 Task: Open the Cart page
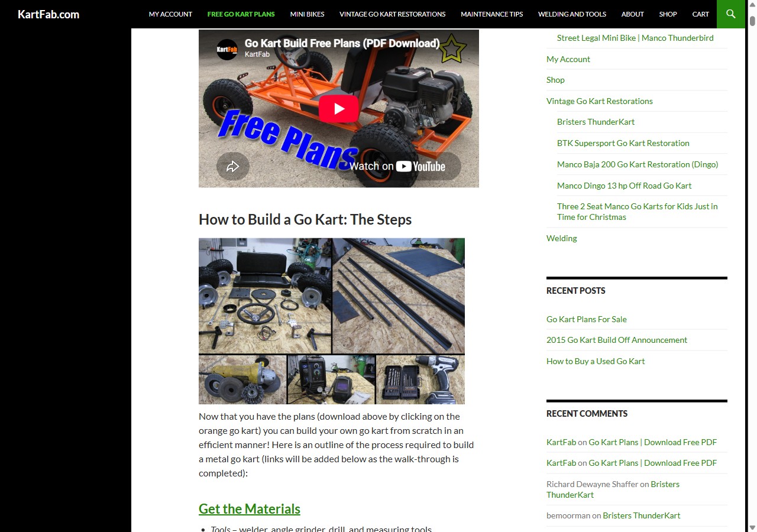[x=701, y=14]
